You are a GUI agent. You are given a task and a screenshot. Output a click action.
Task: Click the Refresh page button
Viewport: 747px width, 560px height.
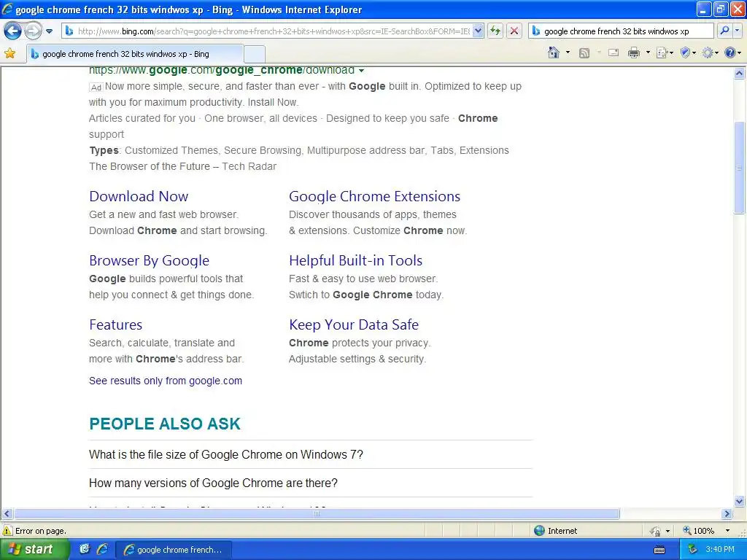pyautogui.click(x=495, y=31)
